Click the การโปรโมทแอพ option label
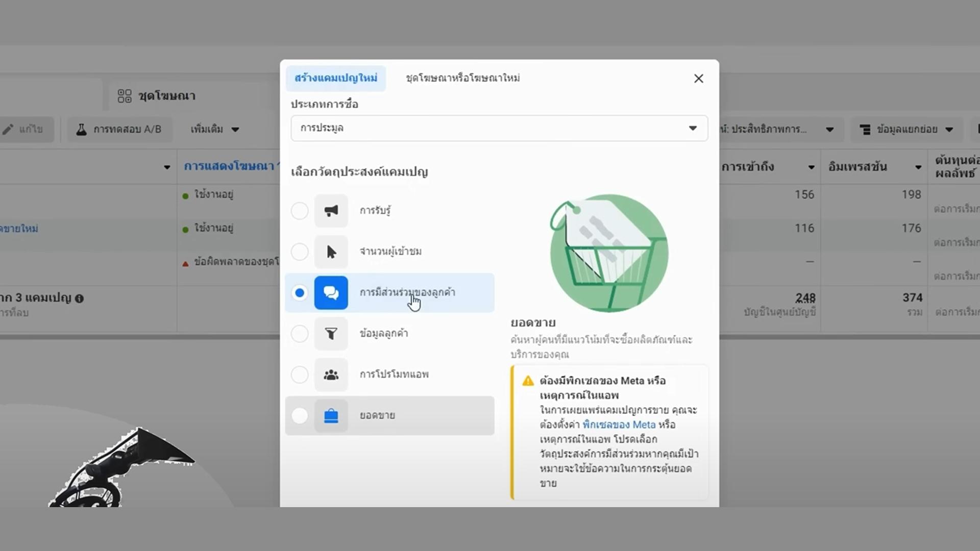Image resolution: width=980 pixels, height=551 pixels. (394, 374)
